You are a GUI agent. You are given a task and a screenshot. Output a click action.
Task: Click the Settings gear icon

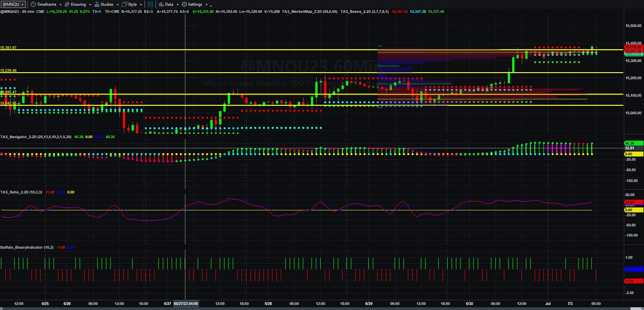[x=184, y=4]
